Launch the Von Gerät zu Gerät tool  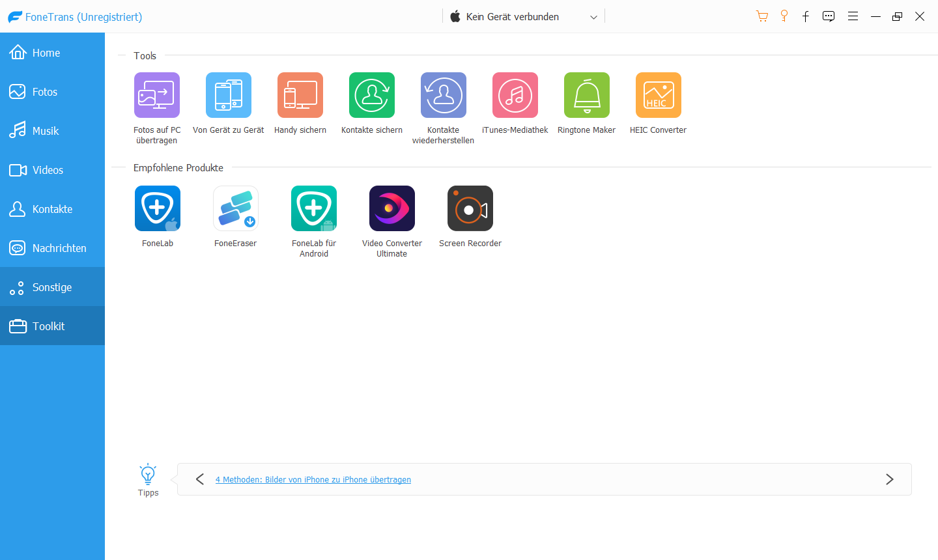(229, 95)
